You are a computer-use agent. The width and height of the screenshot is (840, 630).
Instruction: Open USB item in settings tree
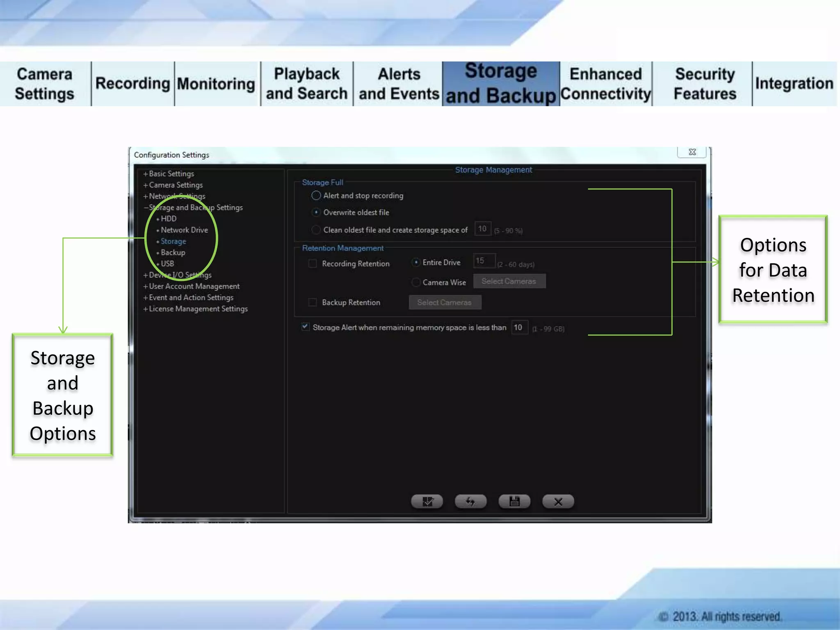(167, 264)
